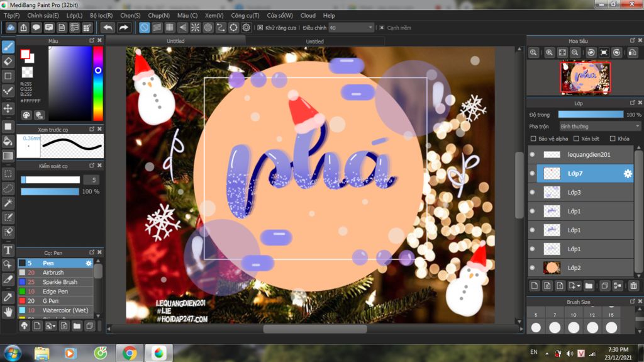This screenshot has height=362, width=644.
Task: Hide the lequangdien201 layer
Action: pyautogui.click(x=532, y=155)
